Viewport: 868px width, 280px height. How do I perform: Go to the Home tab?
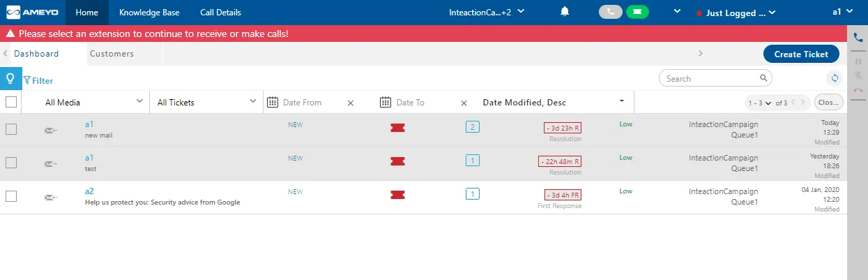(x=87, y=13)
